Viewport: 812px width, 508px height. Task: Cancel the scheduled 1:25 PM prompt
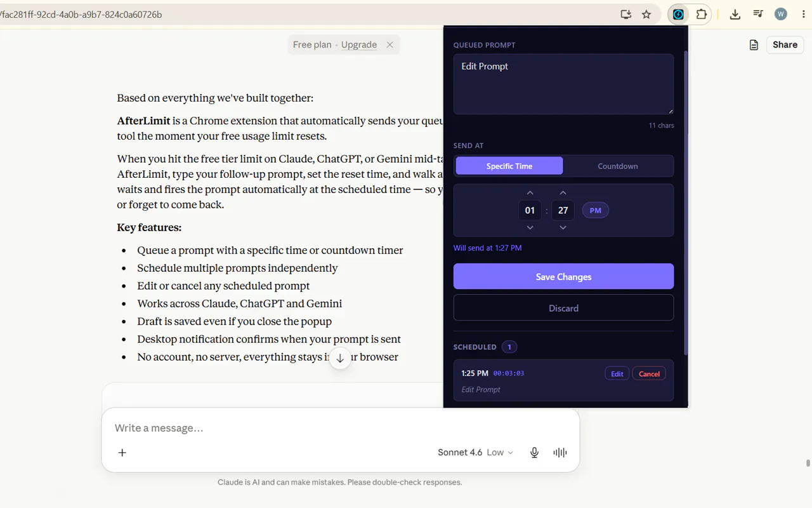tap(649, 374)
